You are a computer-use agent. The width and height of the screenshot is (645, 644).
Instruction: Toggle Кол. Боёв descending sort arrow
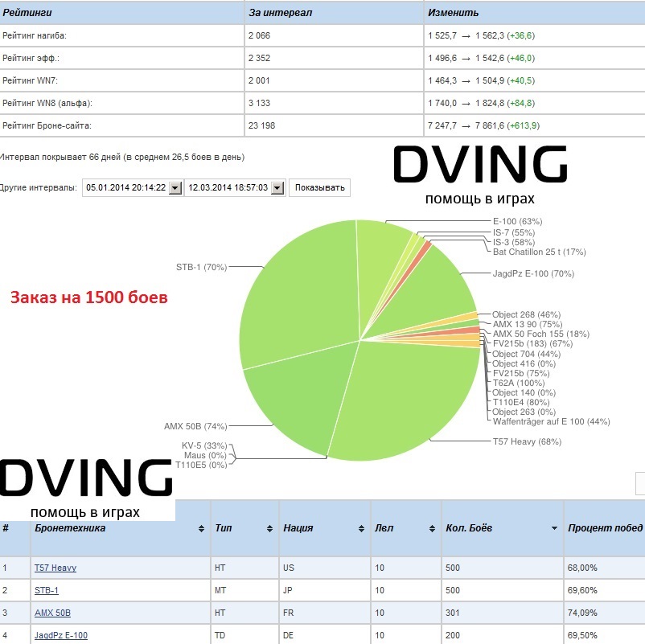[553, 529]
